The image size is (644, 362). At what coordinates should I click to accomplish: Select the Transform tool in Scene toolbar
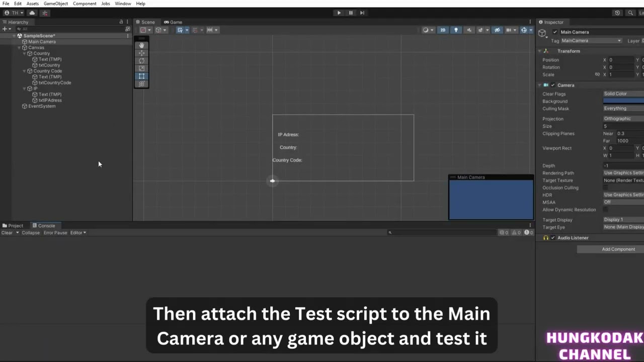pos(141,84)
